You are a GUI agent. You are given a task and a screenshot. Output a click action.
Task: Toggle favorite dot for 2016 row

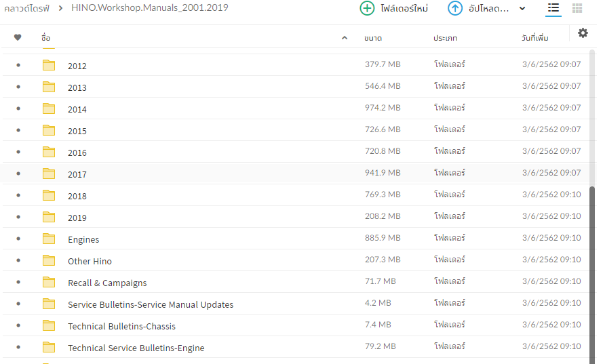[x=18, y=152]
